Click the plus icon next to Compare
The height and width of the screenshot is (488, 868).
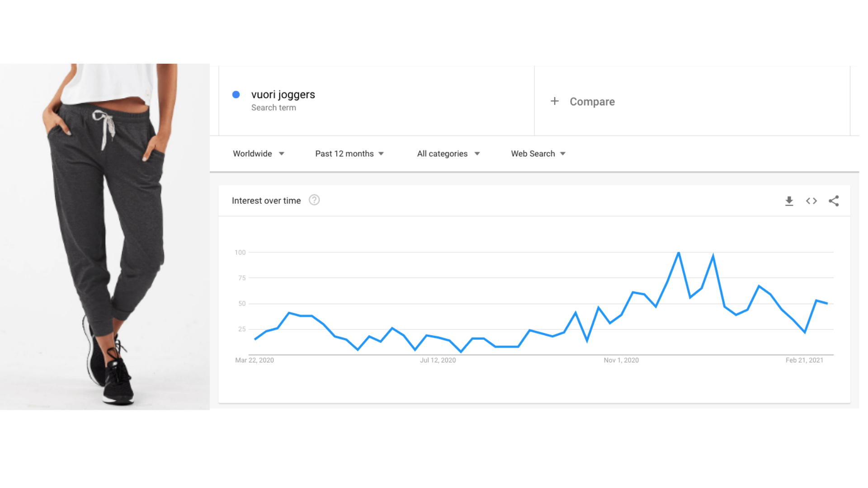[555, 101]
